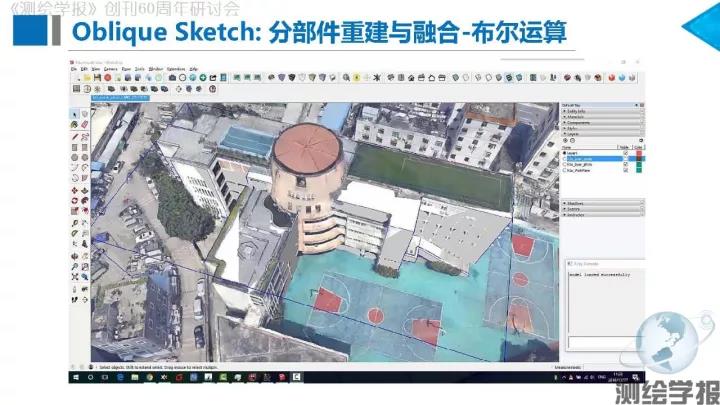The height and width of the screenshot is (405, 720).
Task: Open the Layers details menu arrow
Action: point(641,141)
